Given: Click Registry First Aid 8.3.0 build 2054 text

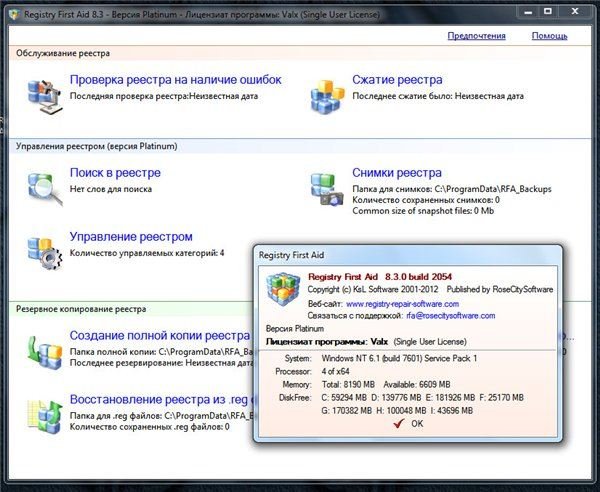Looking at the screenshot, I should click(380, 277).
